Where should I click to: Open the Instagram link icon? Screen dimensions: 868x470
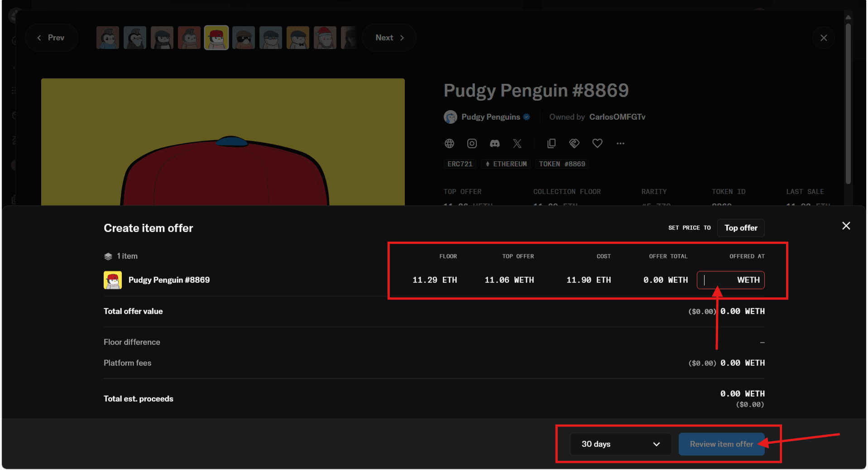472,144
